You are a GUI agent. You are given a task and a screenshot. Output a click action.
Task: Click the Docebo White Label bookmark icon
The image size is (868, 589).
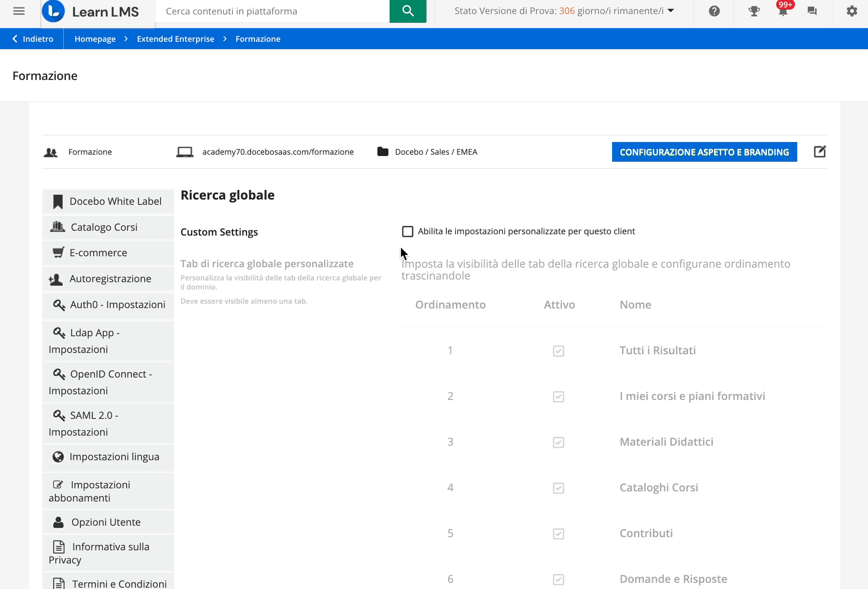tap(58, 202)
